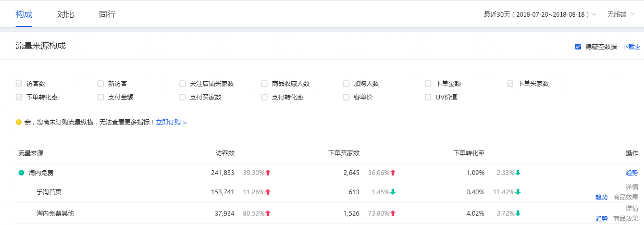Uncheck the 隐藏空数据 checkbox
Viewport: 644px width, 225px height.
point(578,47)
